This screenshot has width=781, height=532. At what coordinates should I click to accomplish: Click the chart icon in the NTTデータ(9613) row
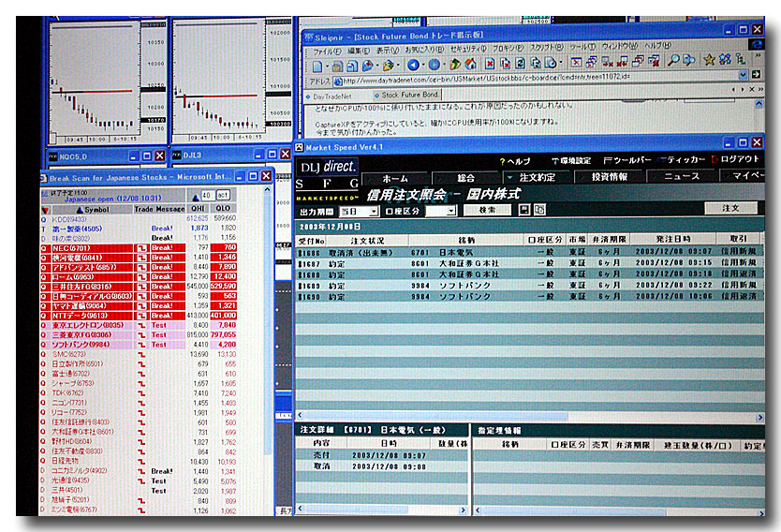tap(141, 316)
